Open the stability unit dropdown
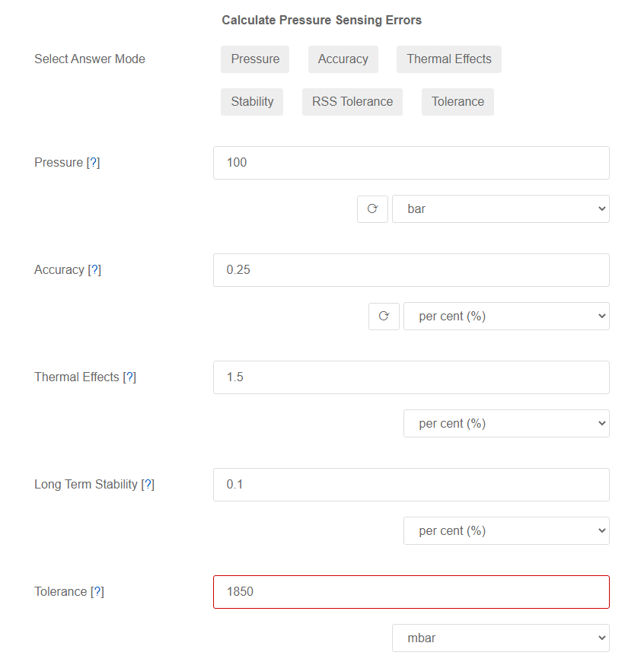This screenshot has height=662, width=644. [x=506, y=530]
